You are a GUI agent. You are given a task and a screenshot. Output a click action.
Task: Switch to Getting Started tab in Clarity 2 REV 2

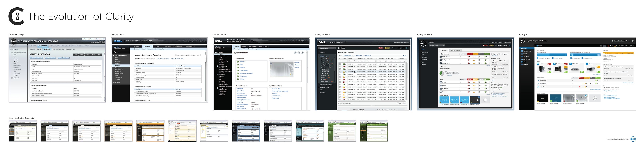(x=455, y=51)
